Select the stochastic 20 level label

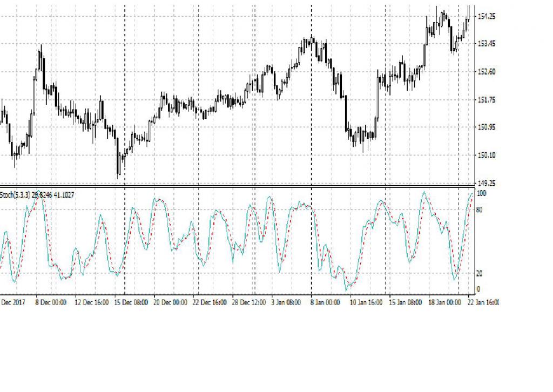[480, 274]
